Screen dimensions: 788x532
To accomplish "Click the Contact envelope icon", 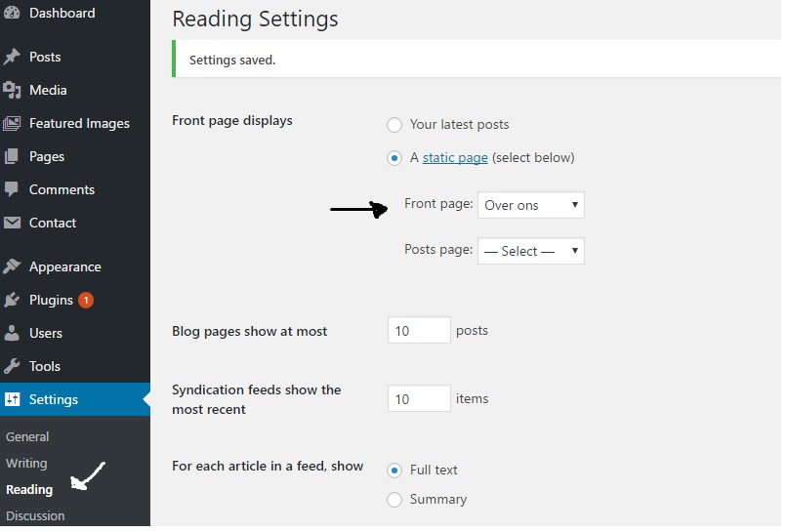I will tap(13, 223).
